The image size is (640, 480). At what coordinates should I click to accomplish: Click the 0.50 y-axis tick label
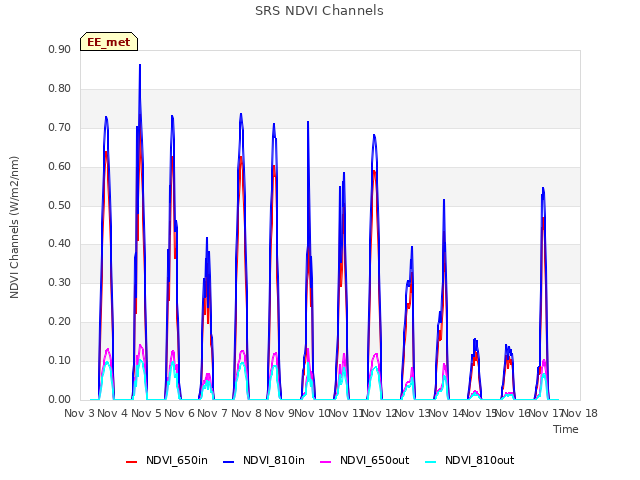(x=60, y=205)
